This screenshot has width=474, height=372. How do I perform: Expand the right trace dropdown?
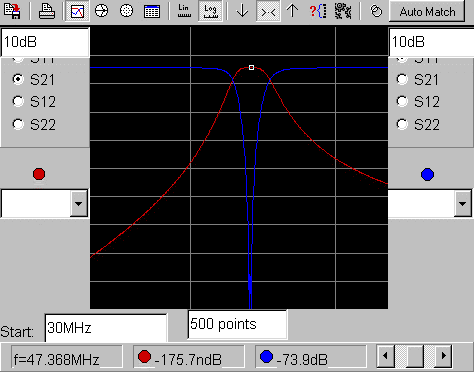pos(462,203)
